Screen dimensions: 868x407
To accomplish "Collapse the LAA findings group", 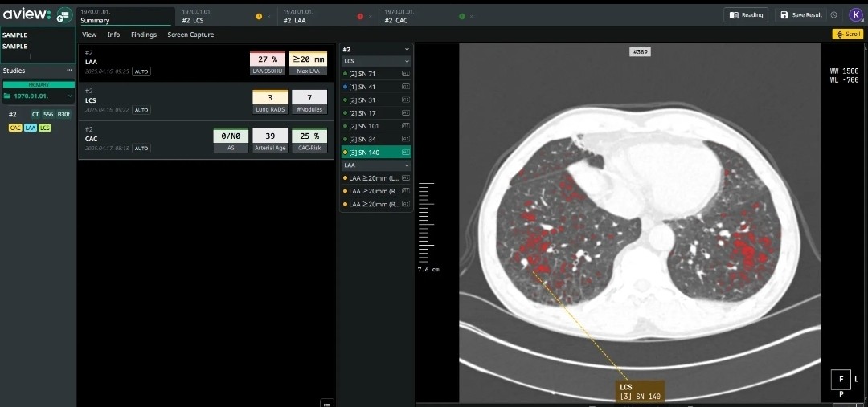I will click(x=407, y=165).
